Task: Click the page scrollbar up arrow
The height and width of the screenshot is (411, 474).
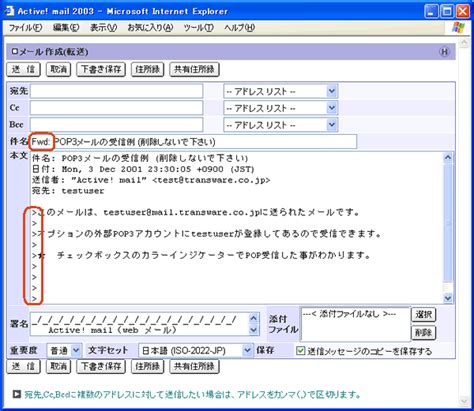Action: 464,42
